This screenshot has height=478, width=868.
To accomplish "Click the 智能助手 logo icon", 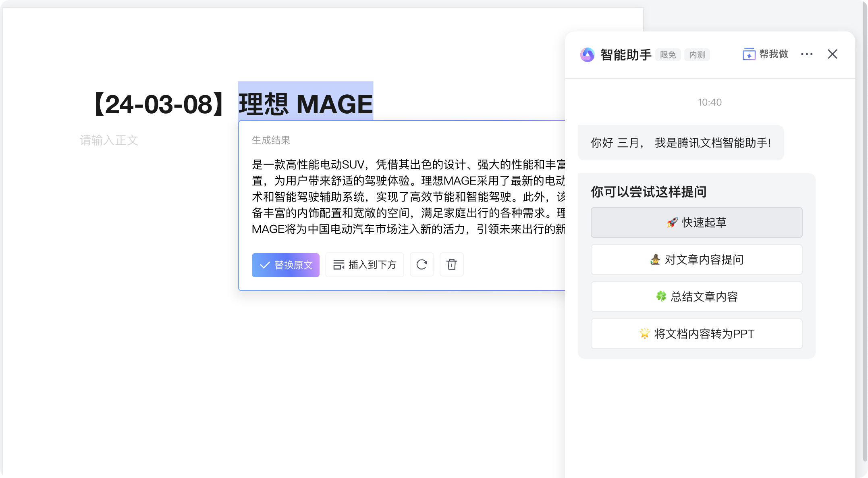I will pyautogui.click(x=587, y=54).
